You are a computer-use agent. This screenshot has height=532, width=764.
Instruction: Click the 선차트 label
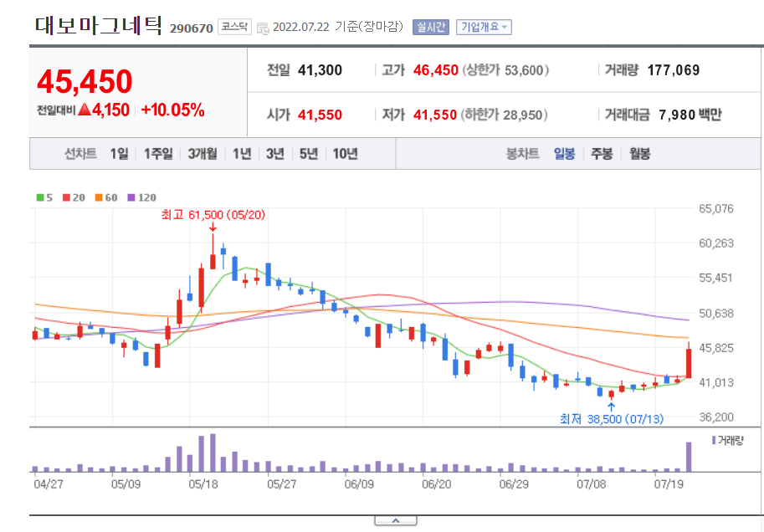[81, 154]
